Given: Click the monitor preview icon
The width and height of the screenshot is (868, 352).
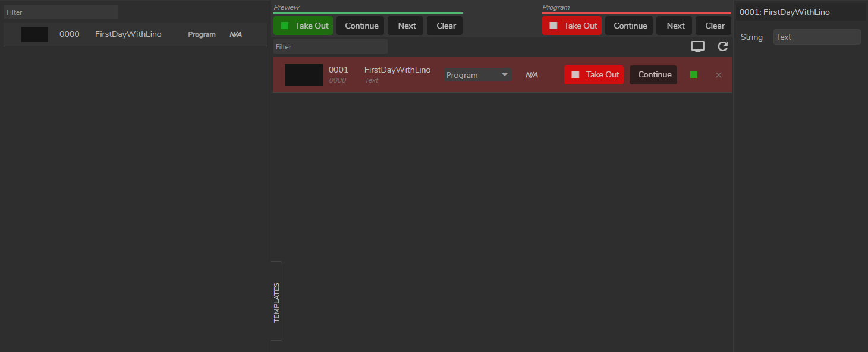Looking at the screenshot, I should (697, 46).
